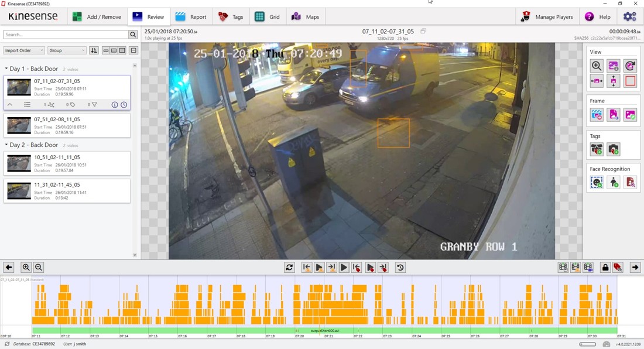The height and width of the screenshot is (349, 644).
Task: Jump to previous tag
Action: click(357, 267)
